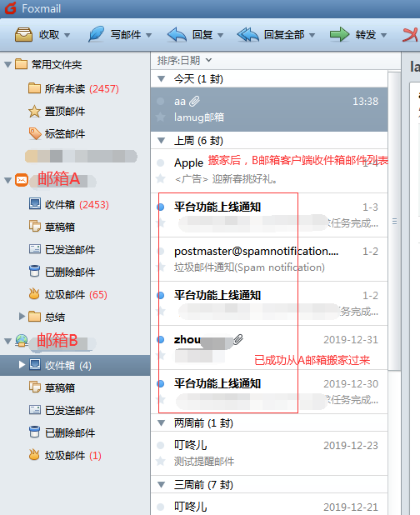The width and height of the screenshot is (420, 515).
Task: Collapse the 三周前 (7 封) group
Action: [161, 484]
